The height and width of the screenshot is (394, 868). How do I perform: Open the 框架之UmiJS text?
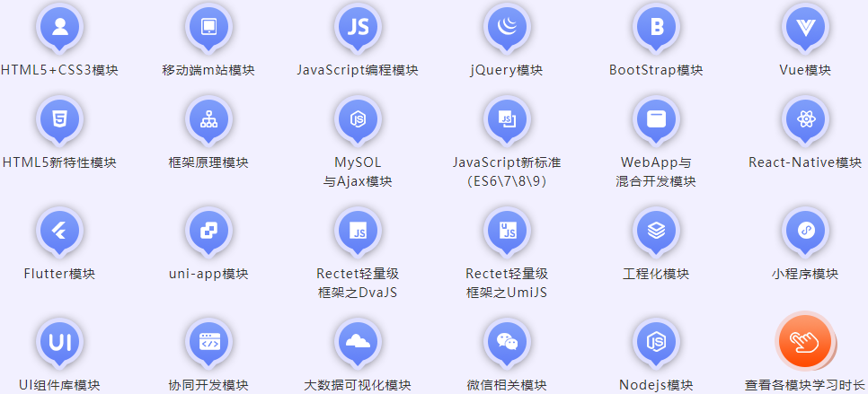[507, 293]
